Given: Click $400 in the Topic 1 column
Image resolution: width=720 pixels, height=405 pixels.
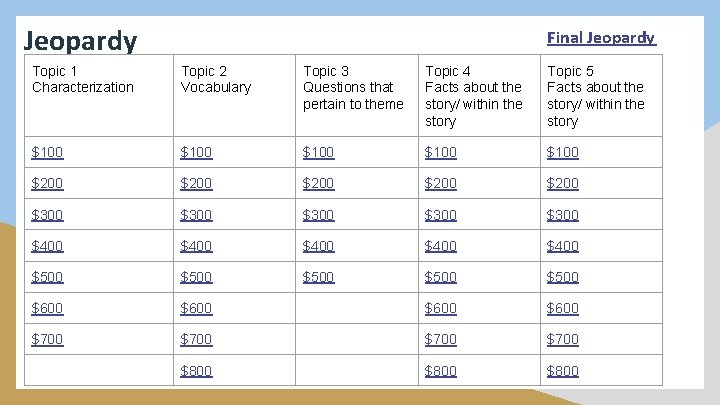Looking at the screenshot, I should (x=47, y=246).
